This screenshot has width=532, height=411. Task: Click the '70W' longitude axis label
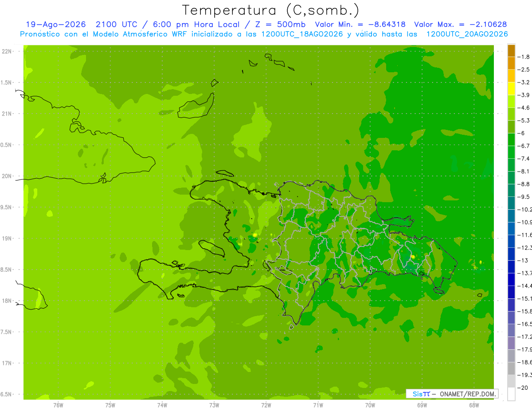pyautogui.click(x=370, y=405)
